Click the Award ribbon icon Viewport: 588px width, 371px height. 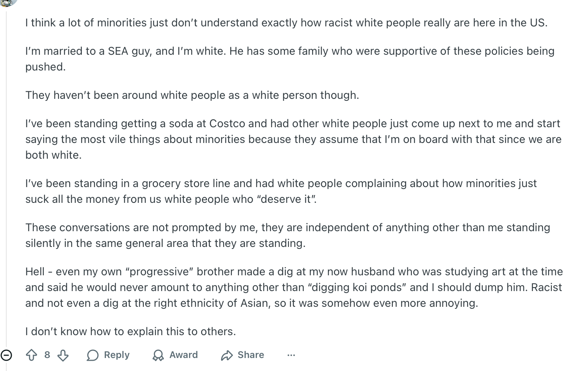click(x=158, y=355)
